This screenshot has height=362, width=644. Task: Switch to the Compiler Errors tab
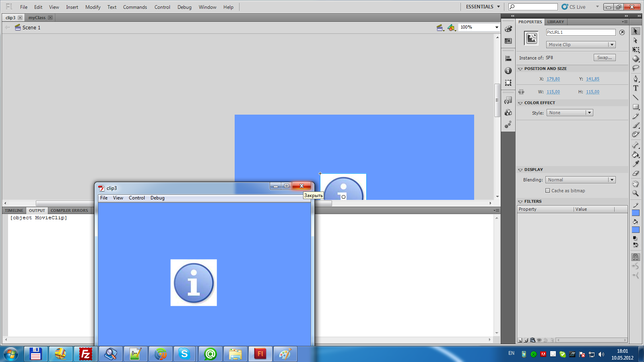[69, 210]
